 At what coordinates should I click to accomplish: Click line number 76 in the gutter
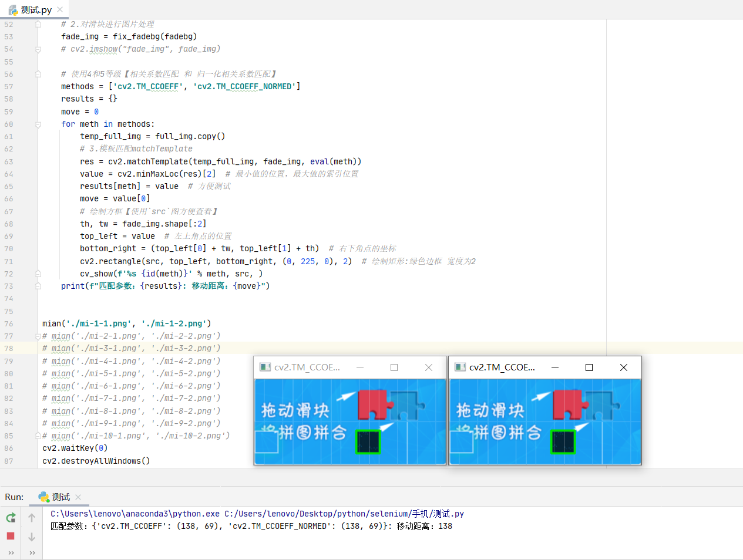(x=9, y=323)
